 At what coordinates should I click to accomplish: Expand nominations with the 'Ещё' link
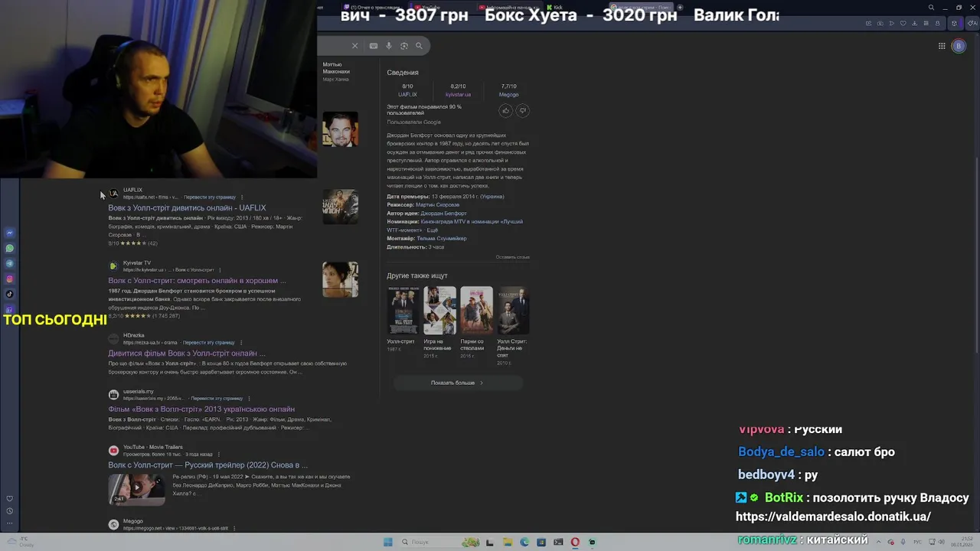(433, 230)
